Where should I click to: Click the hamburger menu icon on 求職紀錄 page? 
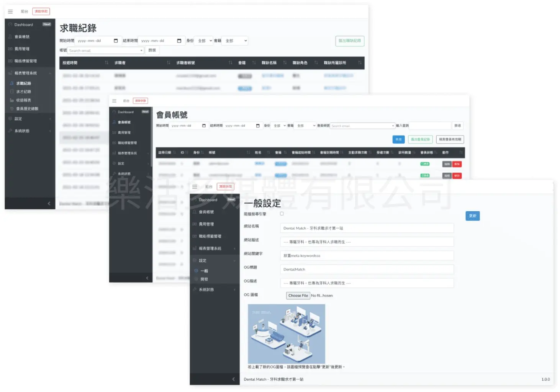(10, 11)
